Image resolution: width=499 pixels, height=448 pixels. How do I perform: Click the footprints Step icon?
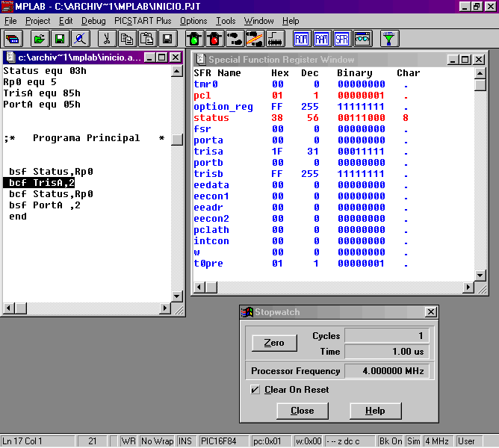pos(235,39)
